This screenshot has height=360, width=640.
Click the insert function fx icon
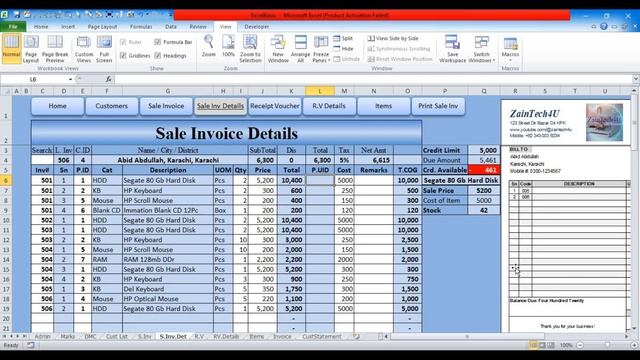tap(109, 79)
